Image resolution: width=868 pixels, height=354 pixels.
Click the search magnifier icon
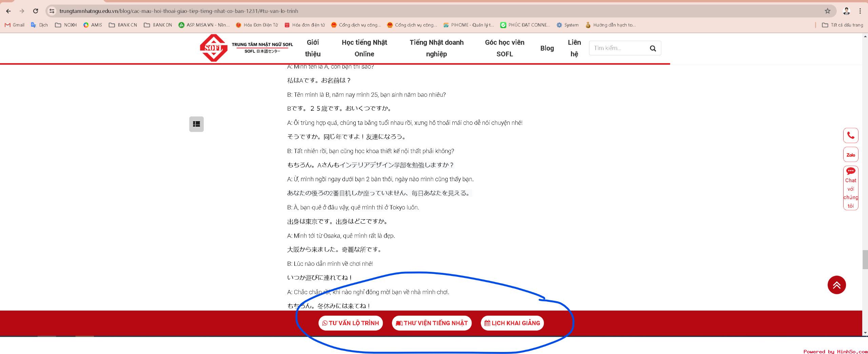click(x=653, y=48)
